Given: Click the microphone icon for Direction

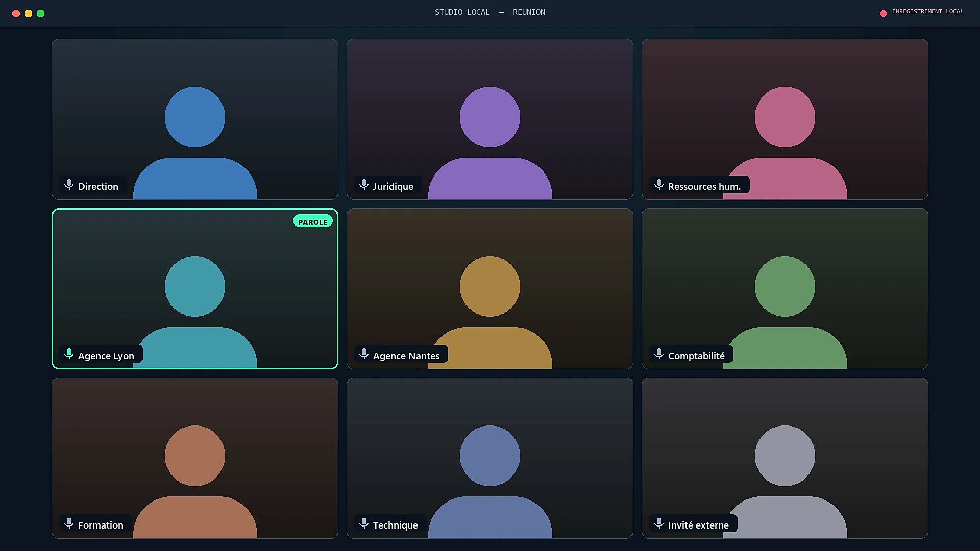Looking at the screenshot, I should coord(69,185).
